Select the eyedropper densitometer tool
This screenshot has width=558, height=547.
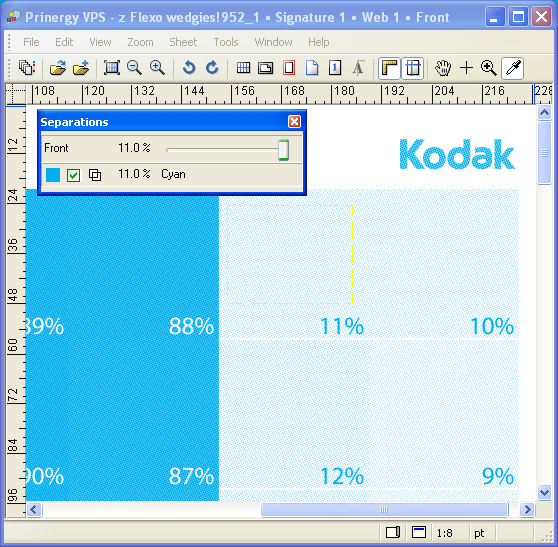[512, 68]
